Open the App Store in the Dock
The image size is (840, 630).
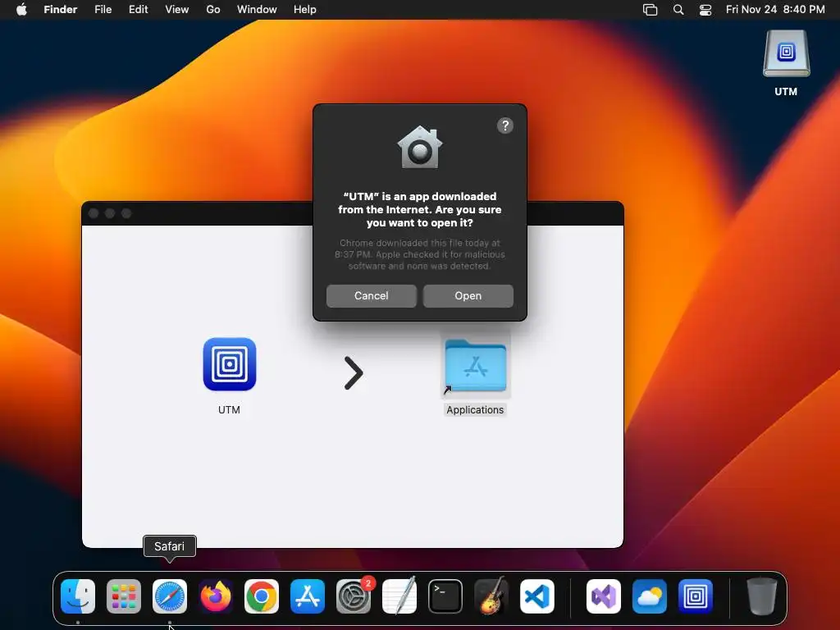click(x=308, y=596)
